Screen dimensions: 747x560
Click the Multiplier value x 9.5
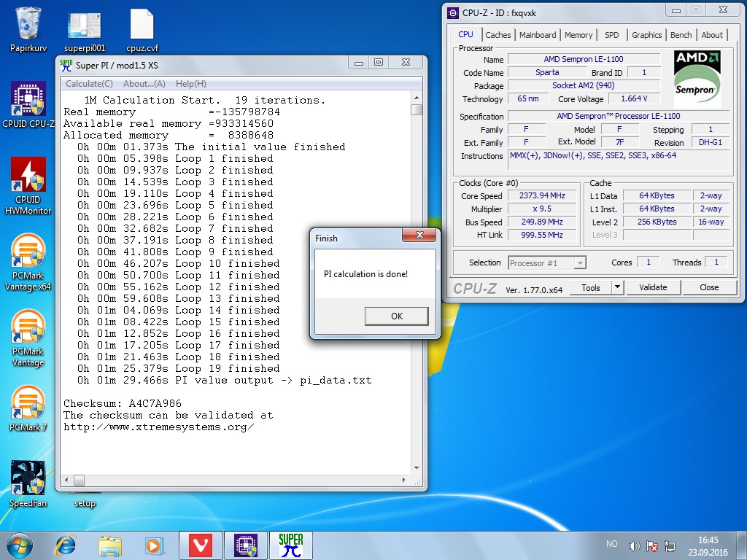click(x=542, y=209)
